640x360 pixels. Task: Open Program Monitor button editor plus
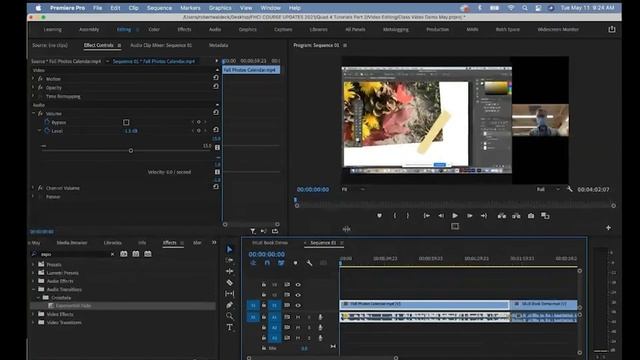608,228
